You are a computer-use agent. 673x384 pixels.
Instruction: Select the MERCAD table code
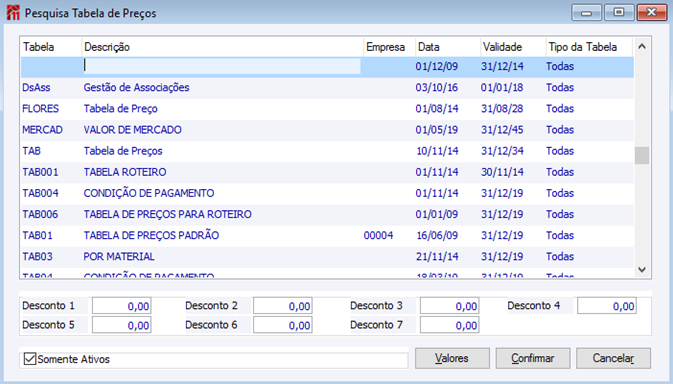42,130
